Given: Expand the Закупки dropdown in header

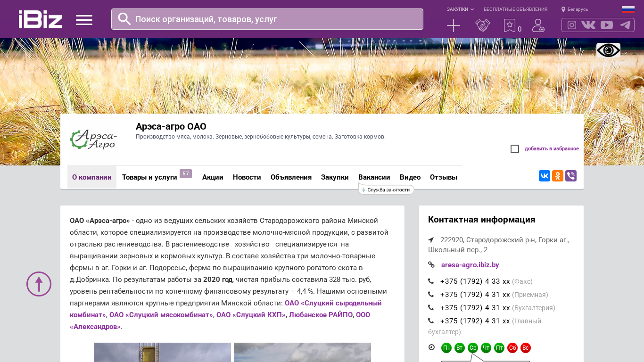Looking at the screenshot, I should [460, 9].
